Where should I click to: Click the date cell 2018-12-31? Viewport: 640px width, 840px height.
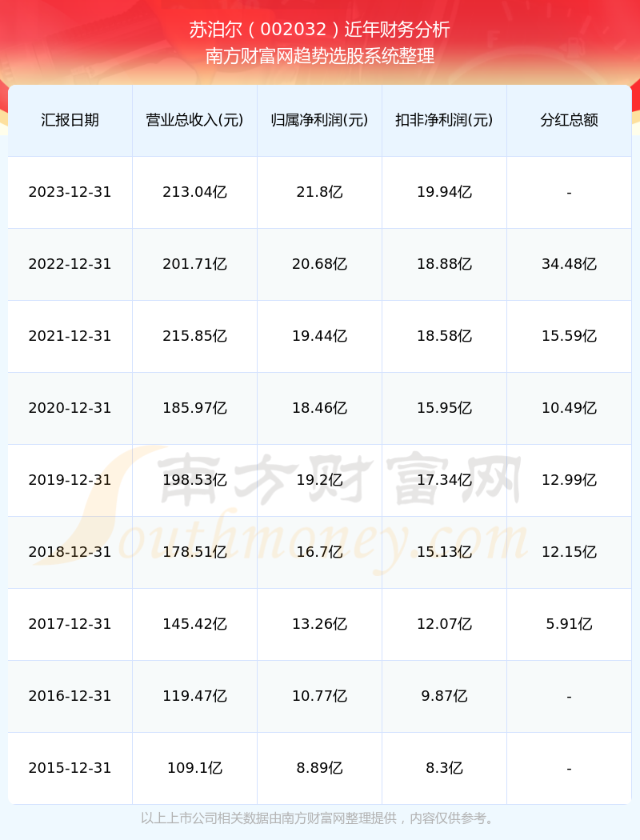click(x=70, y=552)
